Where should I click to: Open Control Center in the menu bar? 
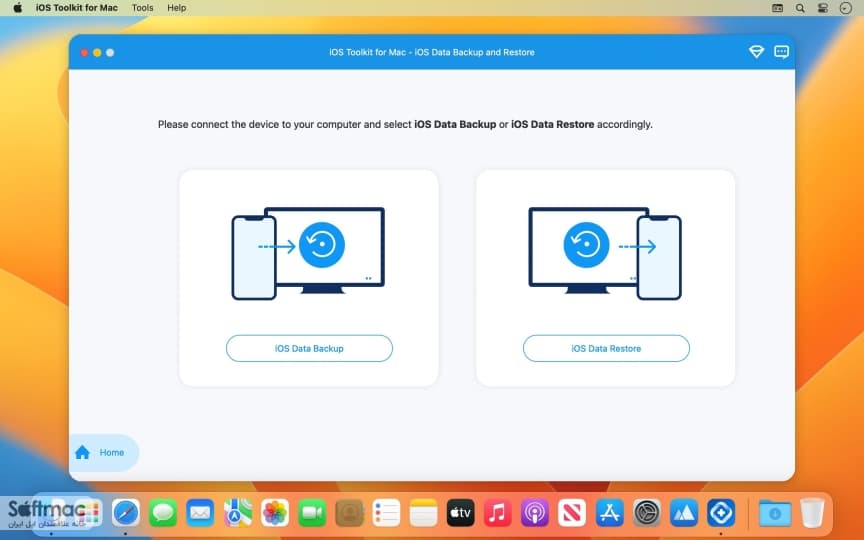point(823,8)
